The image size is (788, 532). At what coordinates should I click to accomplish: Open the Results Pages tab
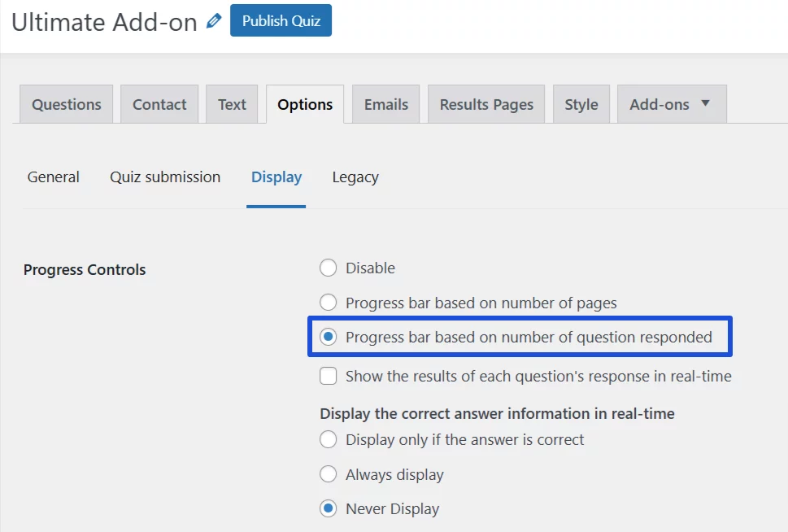pyautogui.click(x=486, y=104)
